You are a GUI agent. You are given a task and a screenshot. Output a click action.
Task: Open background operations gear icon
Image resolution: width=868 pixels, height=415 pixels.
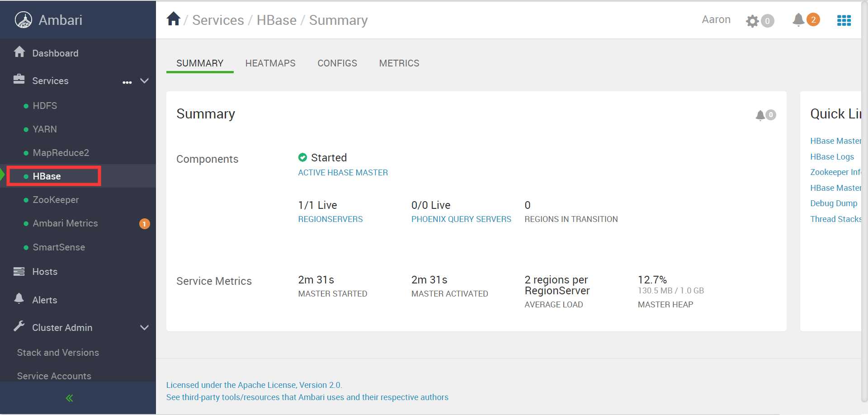752,21
